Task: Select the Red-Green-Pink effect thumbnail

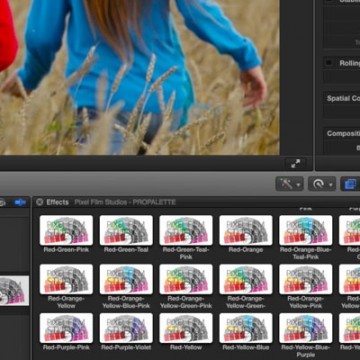Action: point(66,230)
